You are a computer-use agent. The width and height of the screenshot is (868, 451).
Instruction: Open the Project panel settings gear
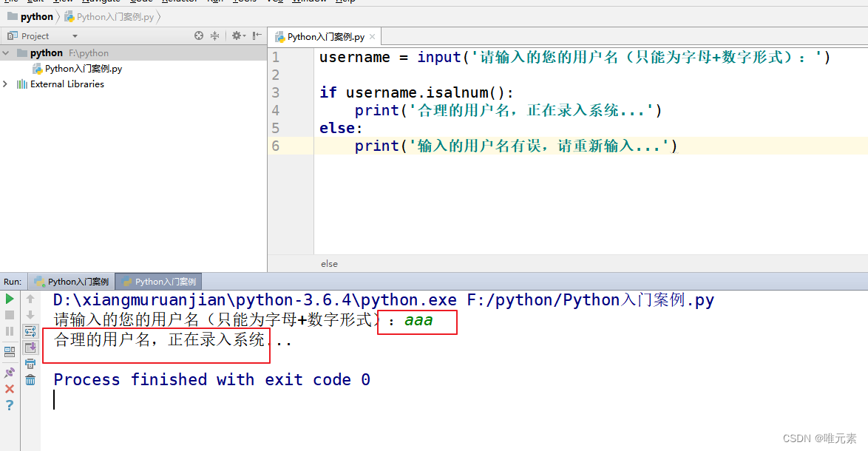(x=237, y=35)
